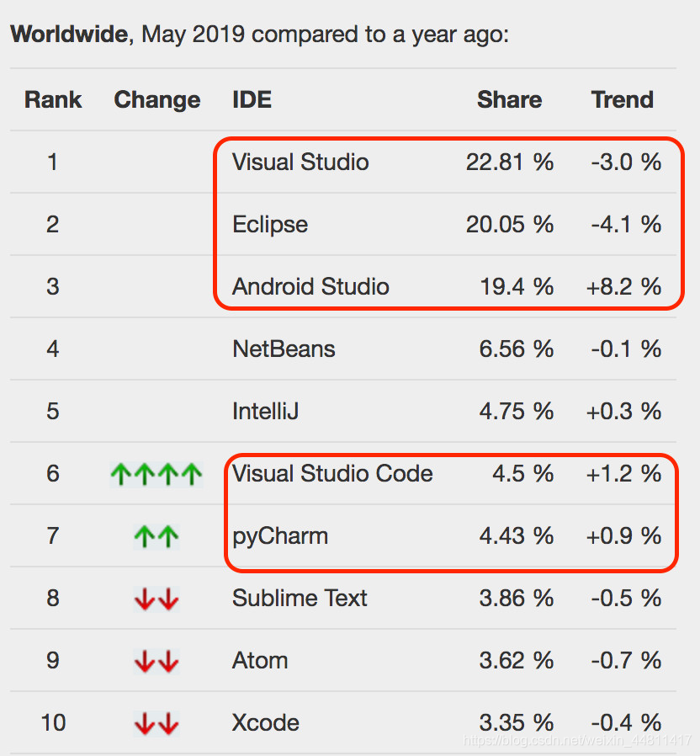Click the -3.0 % trend value

point(626,162)
